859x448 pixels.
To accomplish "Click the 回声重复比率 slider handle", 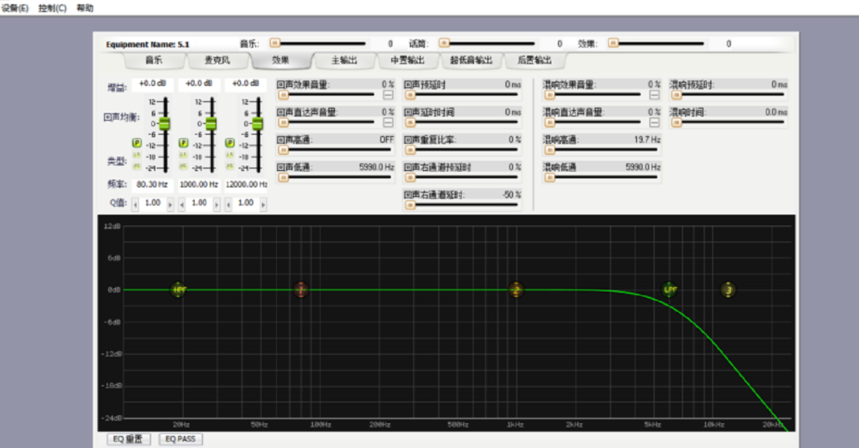I will pyautogui.click(x=410, y=150).
